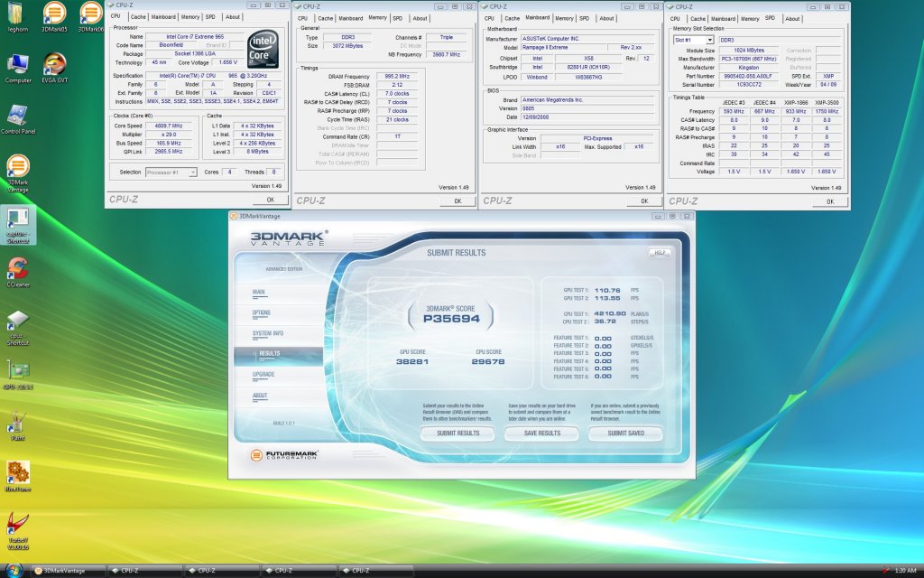Image resolution: width=924 pixels, height=578 pixels.
Task: Click the 3DMark score P35694
Action: (x=451, y=319)
